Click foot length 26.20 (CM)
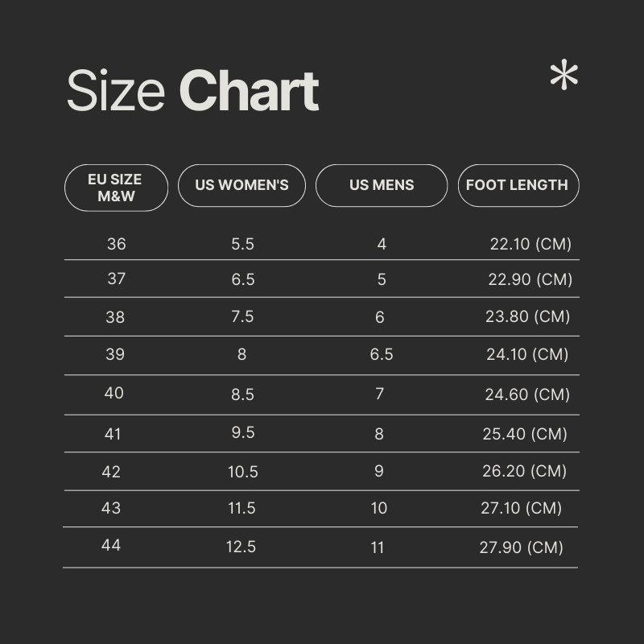644x644 pixels. 525,472
